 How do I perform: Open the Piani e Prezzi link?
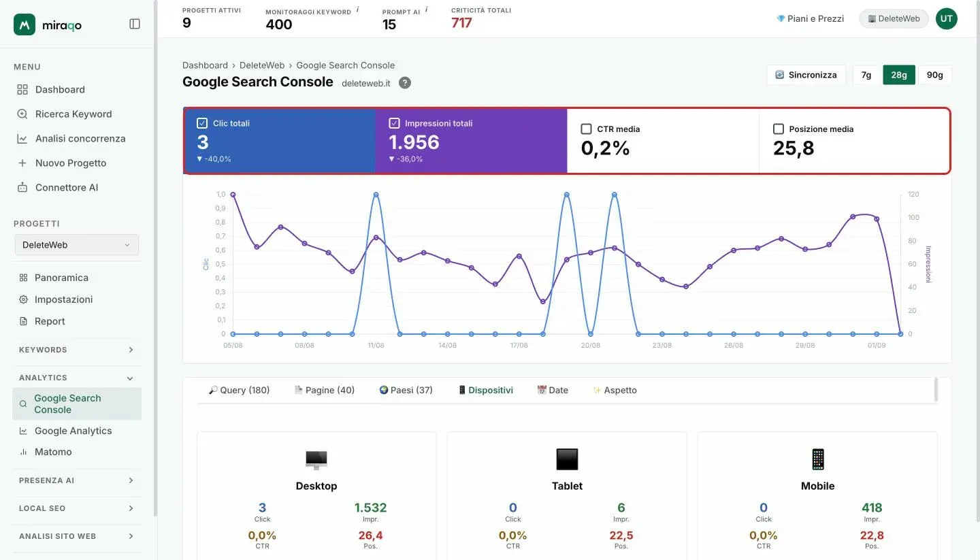(x=810, y=19)
